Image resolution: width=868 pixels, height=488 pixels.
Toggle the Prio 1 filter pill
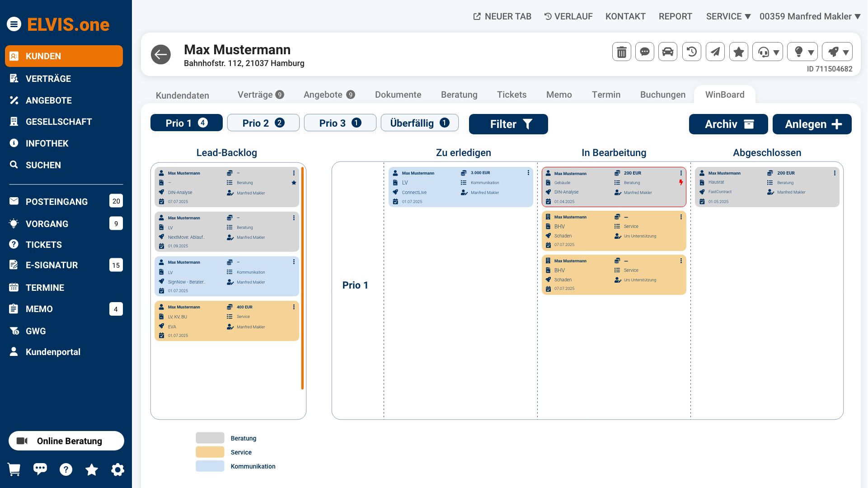[186, 123]
